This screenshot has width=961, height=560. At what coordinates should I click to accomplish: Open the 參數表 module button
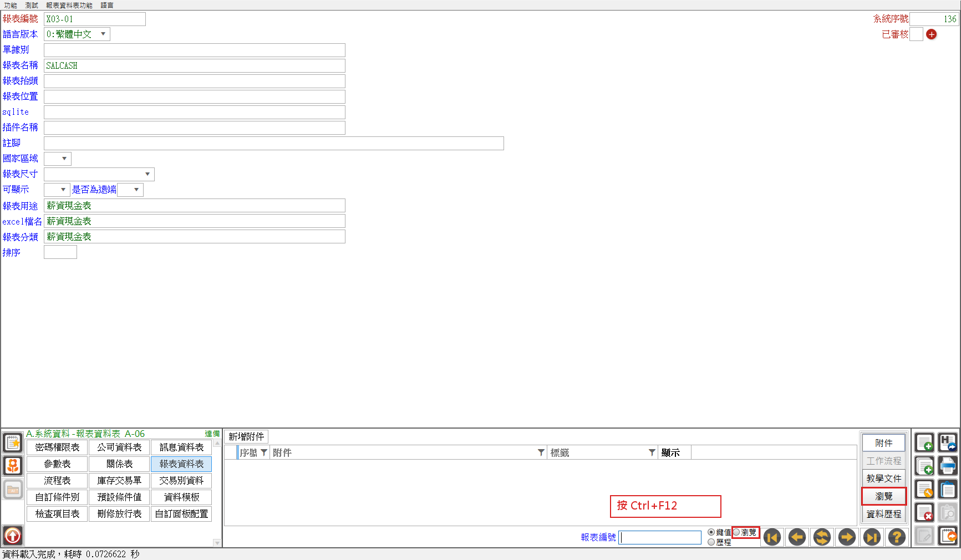pyautogui.click(x=57, y=464)
